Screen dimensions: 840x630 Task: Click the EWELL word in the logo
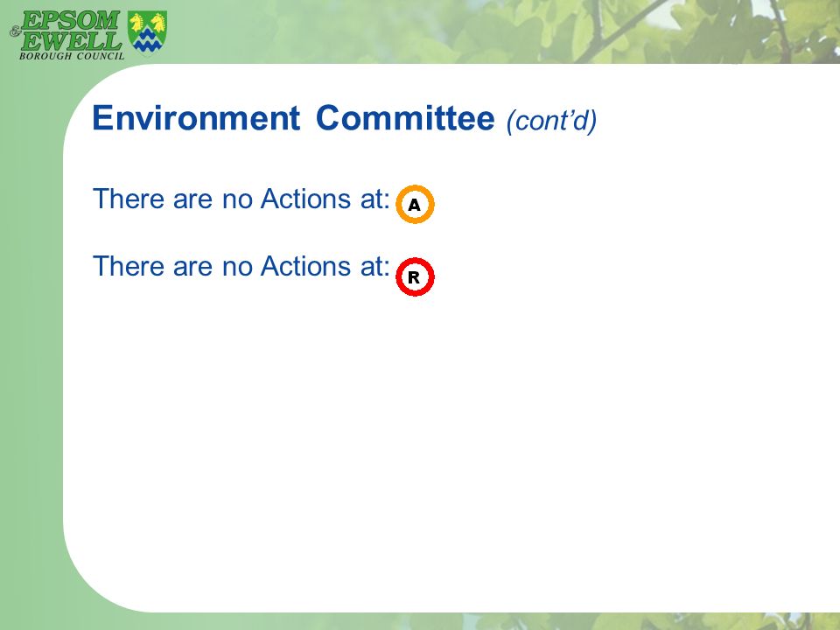pyautogui.click(x=72, y=41)
